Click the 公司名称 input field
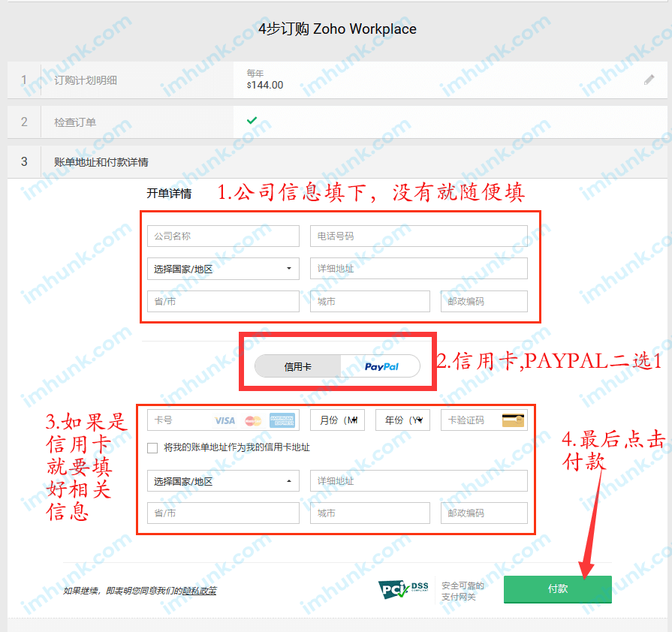Viewport: 672px width, 632px height. pos(223,236)
